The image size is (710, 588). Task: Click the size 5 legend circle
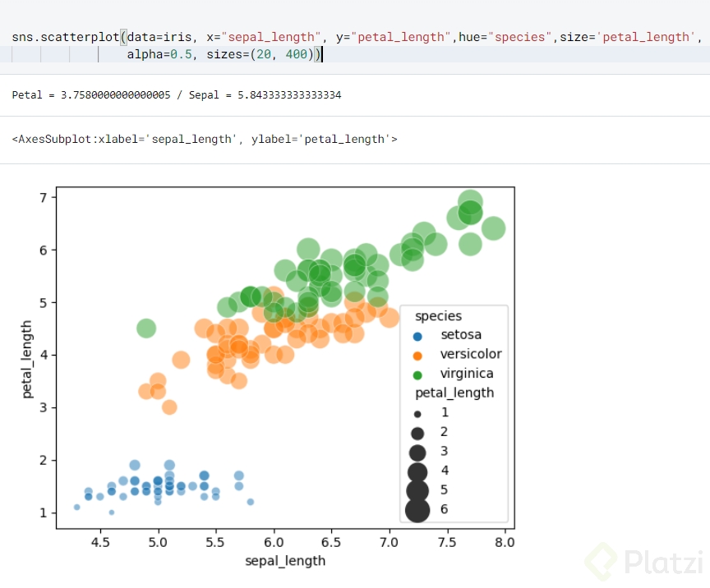(x=417, y=490)
